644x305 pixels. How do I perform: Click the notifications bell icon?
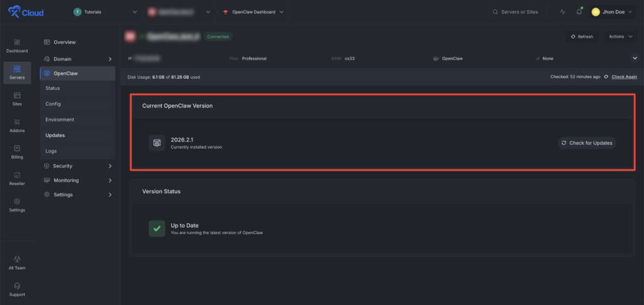point(579,12)
